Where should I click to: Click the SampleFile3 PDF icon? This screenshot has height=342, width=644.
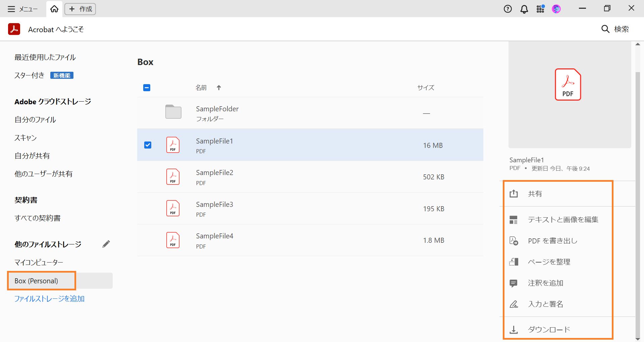click(x=173, y=208)
